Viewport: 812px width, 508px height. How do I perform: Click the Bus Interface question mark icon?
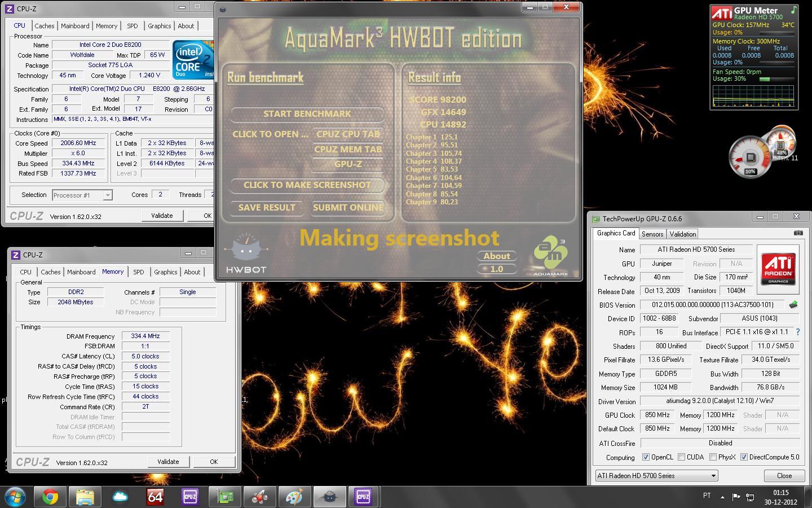pyautogui.click(x=797, y=332)
